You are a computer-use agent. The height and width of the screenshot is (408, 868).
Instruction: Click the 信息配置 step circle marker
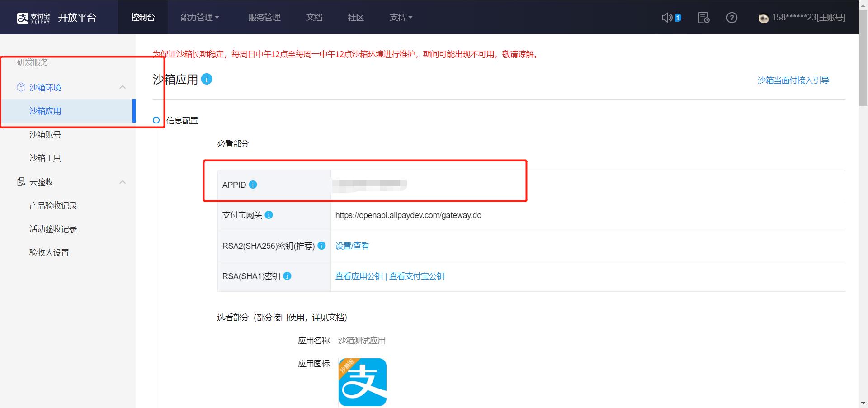pyautogui.click(x=156, y=120)
